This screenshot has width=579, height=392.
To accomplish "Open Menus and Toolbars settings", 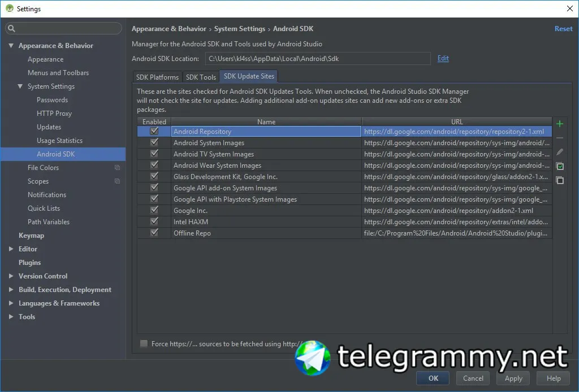I will (58, 73).
